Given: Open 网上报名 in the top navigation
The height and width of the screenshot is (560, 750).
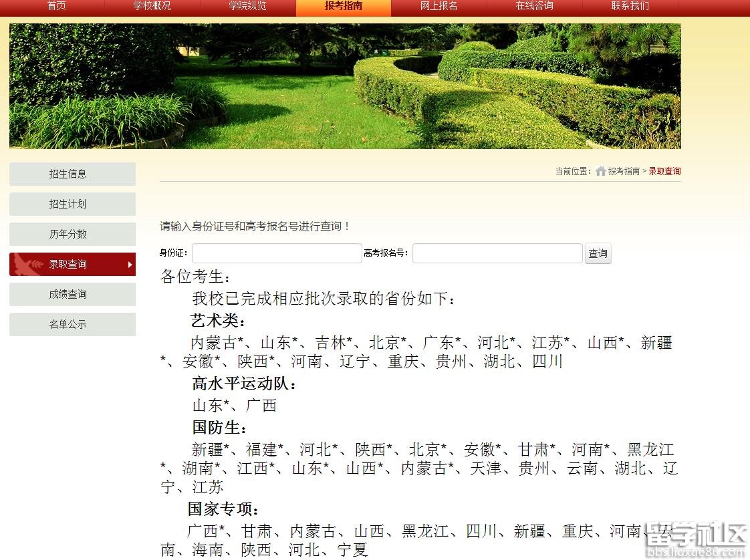Looking at the screenshot, I should pyautogui.click(x=439, y=6).
